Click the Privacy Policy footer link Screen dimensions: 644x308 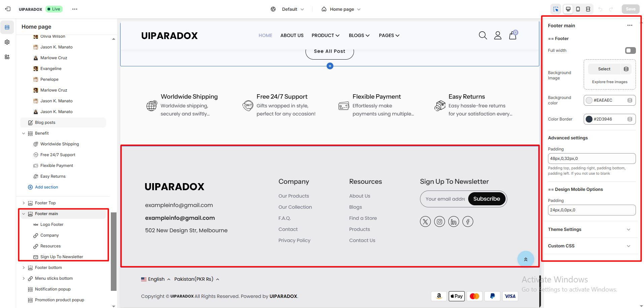click(x=294, y=240)
